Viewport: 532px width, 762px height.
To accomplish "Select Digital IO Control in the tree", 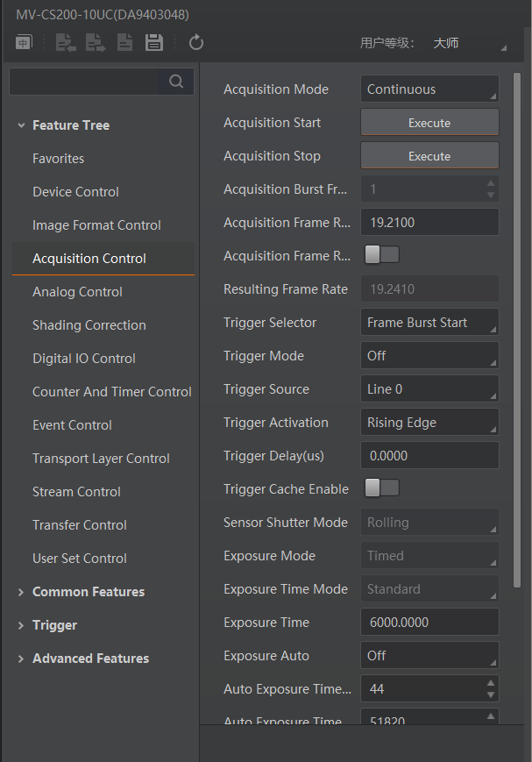I will [x=84, y=359].
